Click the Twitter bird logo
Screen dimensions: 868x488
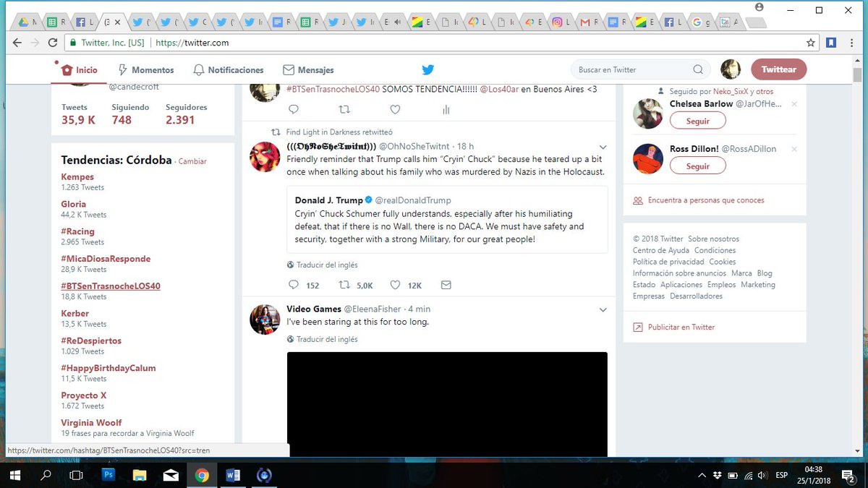[428, 70]
